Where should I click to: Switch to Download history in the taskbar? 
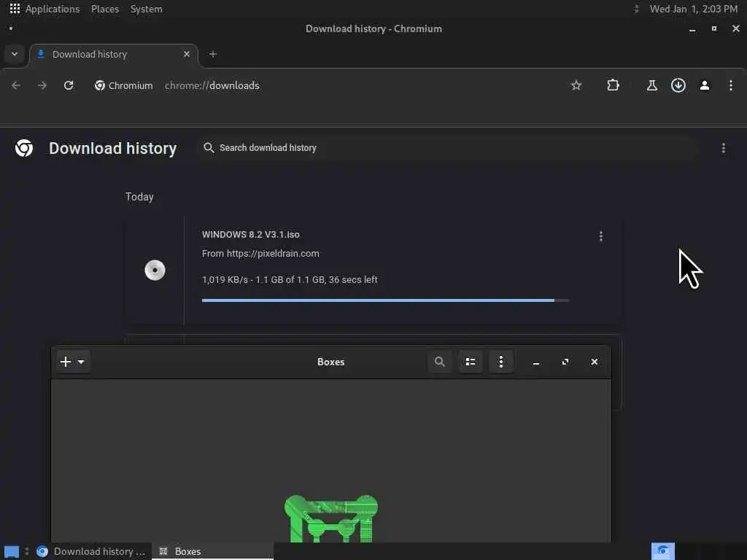pyautogui.click(x=91, y=551)
